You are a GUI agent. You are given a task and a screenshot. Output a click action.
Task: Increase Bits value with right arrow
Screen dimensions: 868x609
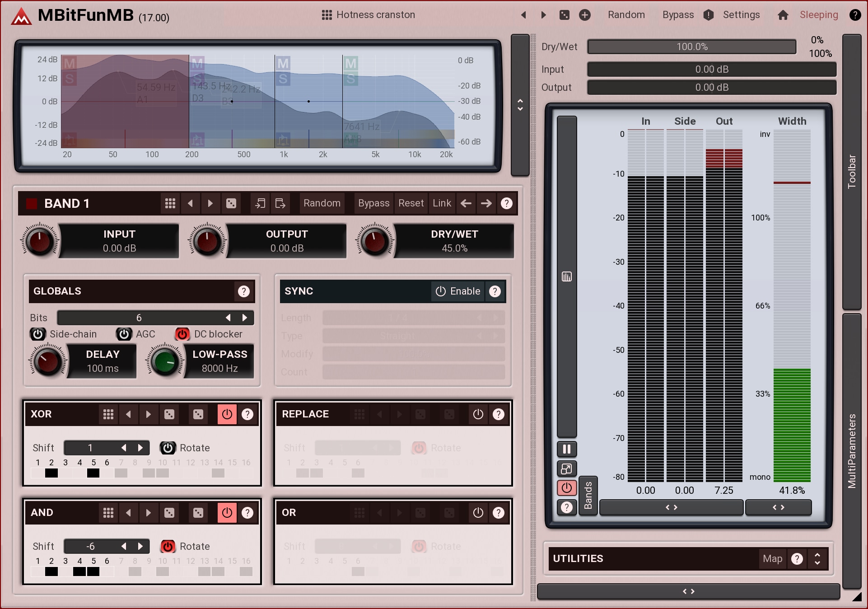[245, 318]
